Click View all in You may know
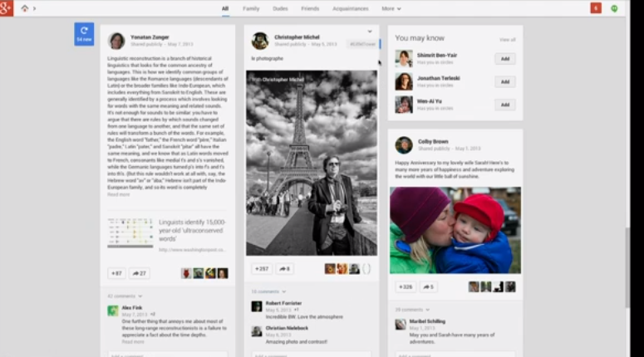The image size is (644, 357). point(507,40)
